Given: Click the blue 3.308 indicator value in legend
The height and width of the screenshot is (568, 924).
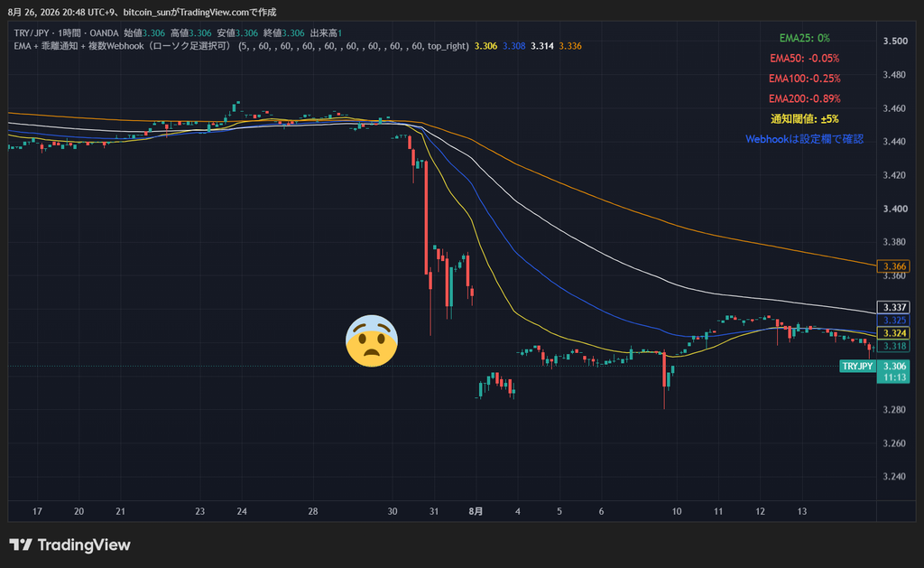Looking at the screenshot, I should point(513,46).
